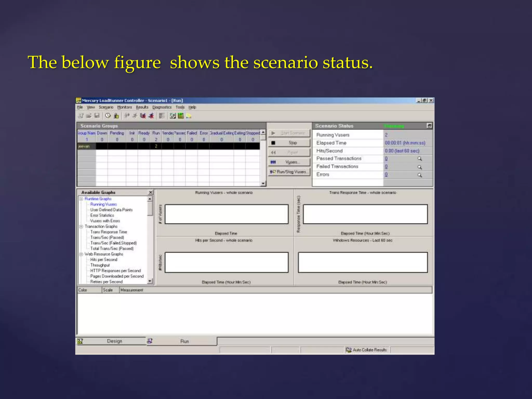The width and height of the screenshot is (532, 399).
Task: Click the Errors count link
Action: [x=386, y=175]
